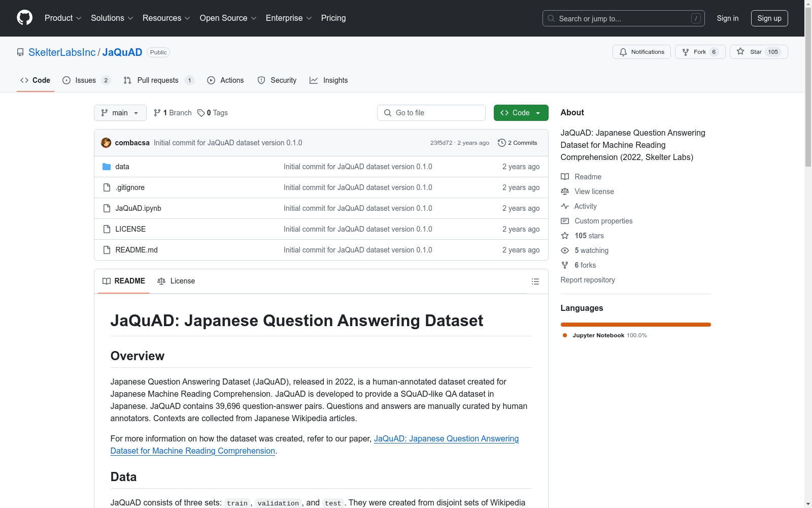Click the Search or jump to field

[x=624, y=18]
